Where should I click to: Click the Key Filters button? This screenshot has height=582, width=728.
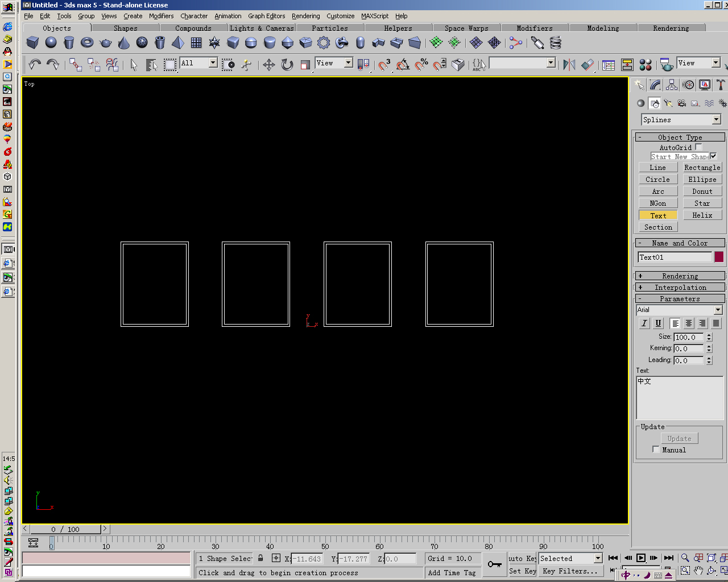click(x=570, y=571)
